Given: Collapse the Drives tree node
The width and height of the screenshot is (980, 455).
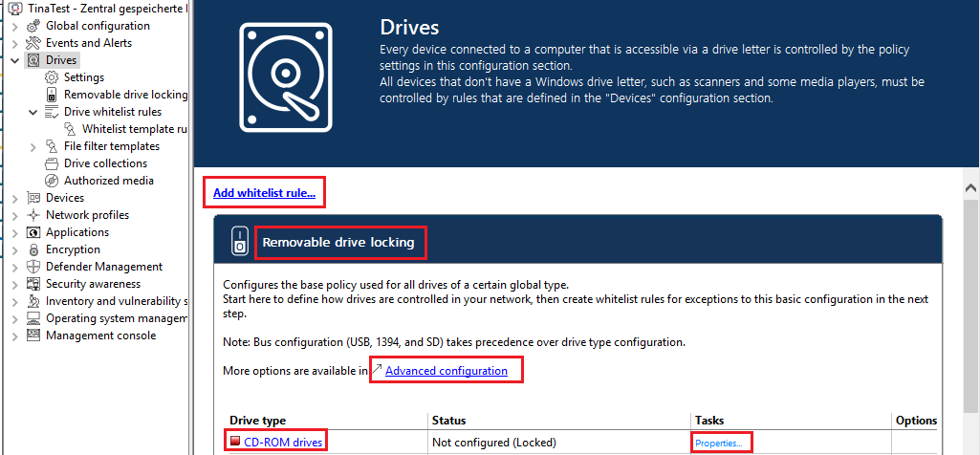Looking at the screenshot, I should 15,60.
